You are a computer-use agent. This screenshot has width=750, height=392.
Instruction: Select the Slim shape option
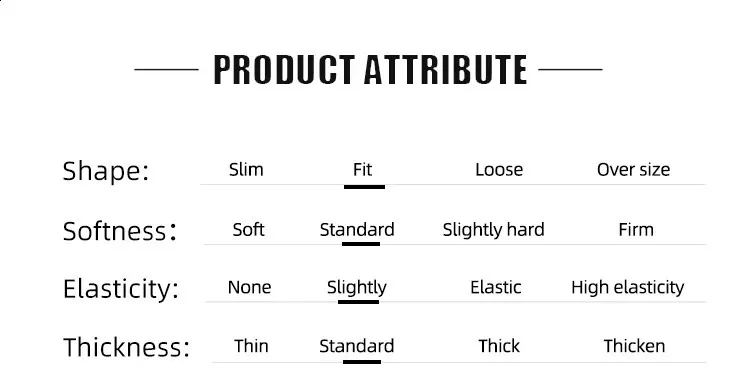tap(246, 170)
